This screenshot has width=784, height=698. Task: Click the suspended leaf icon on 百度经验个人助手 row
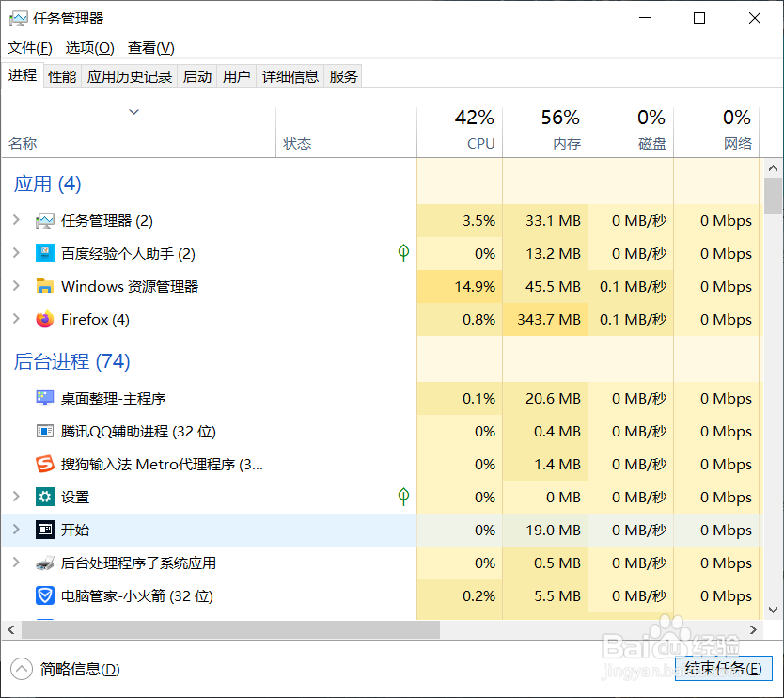pos(403,253)
